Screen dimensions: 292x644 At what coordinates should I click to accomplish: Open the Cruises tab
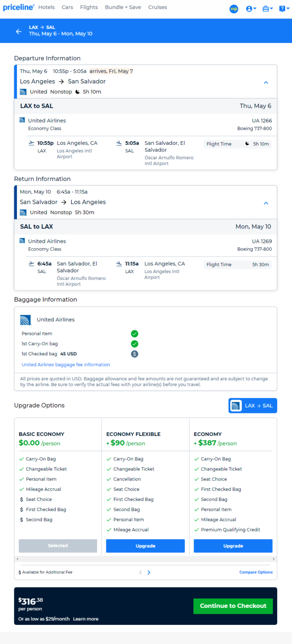coord(157,7)
